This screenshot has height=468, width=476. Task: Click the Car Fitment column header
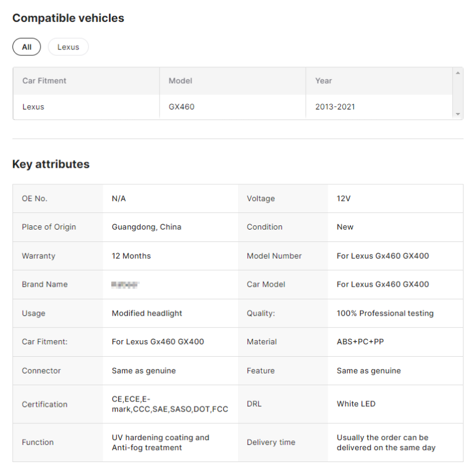(44, 81)
